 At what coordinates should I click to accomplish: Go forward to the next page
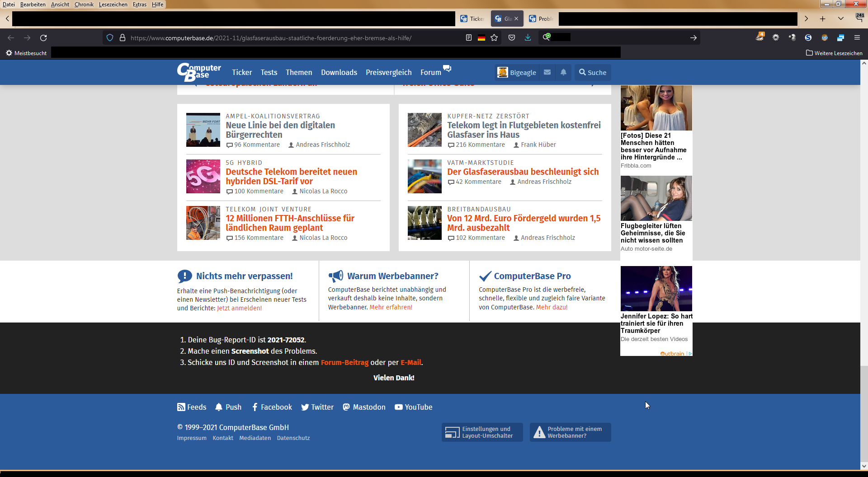click(x=27, y=38)
